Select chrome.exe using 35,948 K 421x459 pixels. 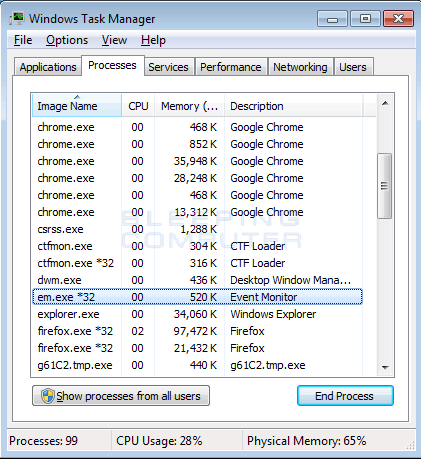click(x=197, y=161)
